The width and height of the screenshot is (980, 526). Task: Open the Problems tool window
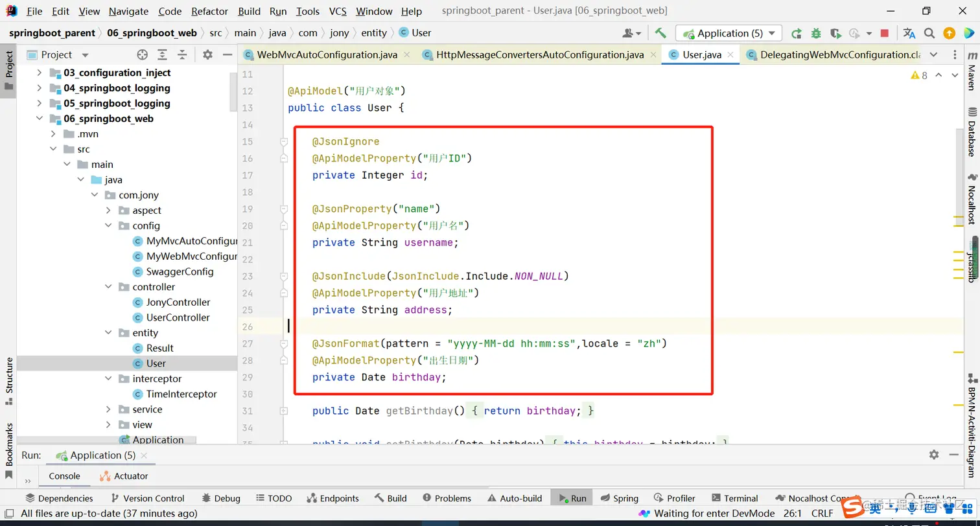pyautogui.click(x=447, y=498)
